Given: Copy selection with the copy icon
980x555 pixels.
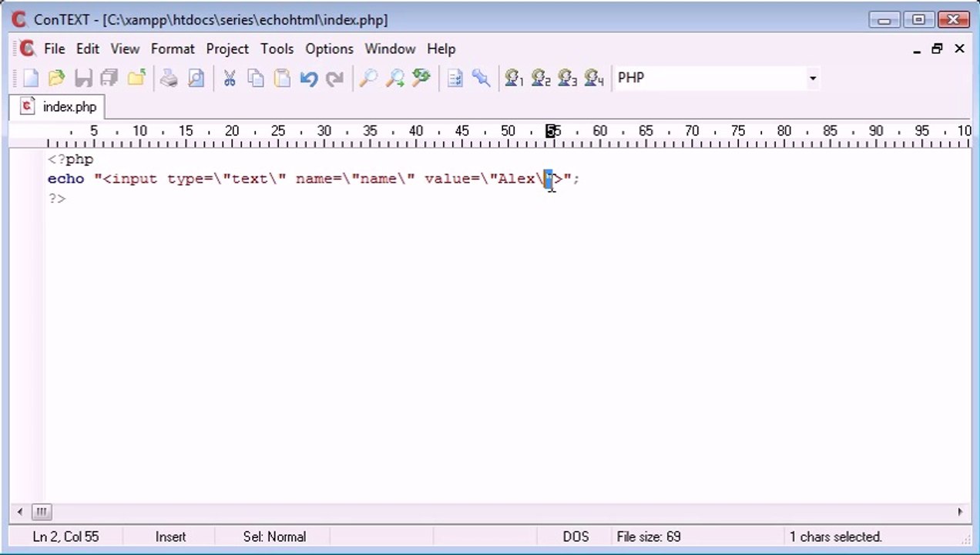Looking at the screenshot, I should (256, 78).
